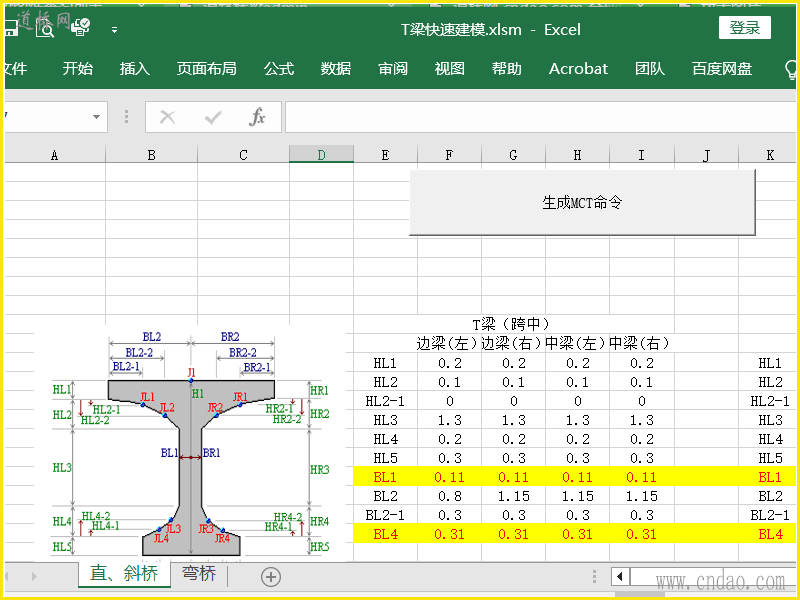Click the BL2 label in column K
800x600 pixels.
coord(770,496)
